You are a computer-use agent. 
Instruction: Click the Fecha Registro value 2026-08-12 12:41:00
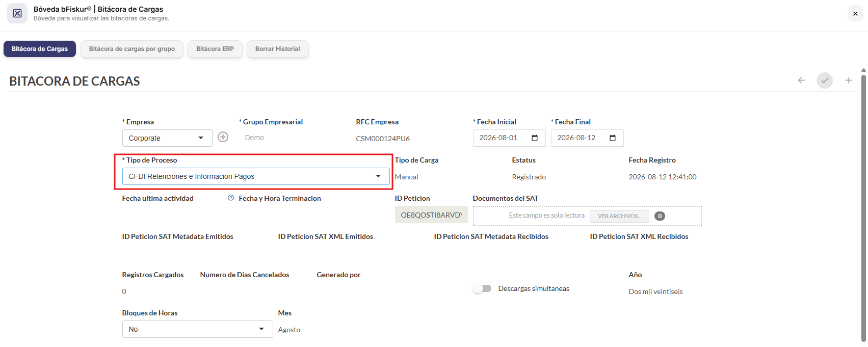tap(662, 177)
